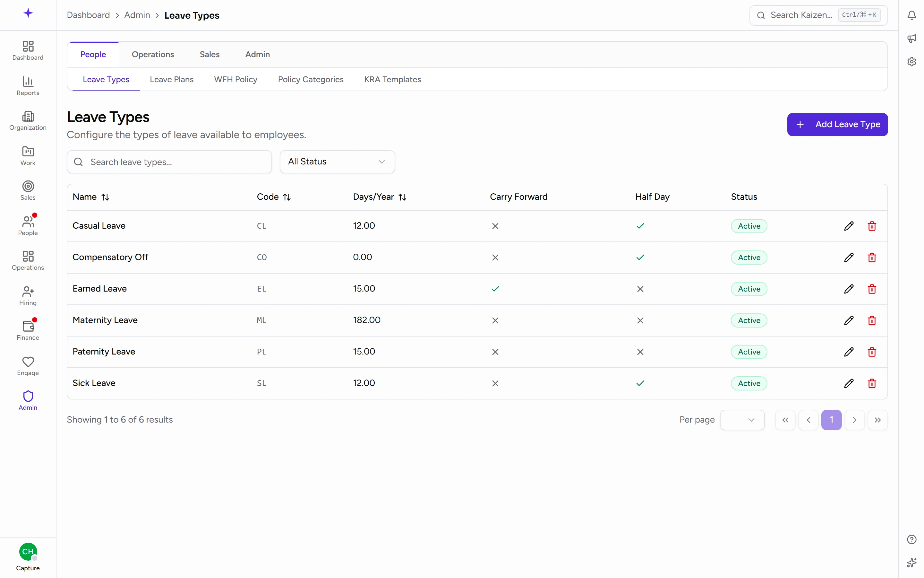Delete the Compensatory Off row
This screenshot has width=924, height=578.
point(872,257)
